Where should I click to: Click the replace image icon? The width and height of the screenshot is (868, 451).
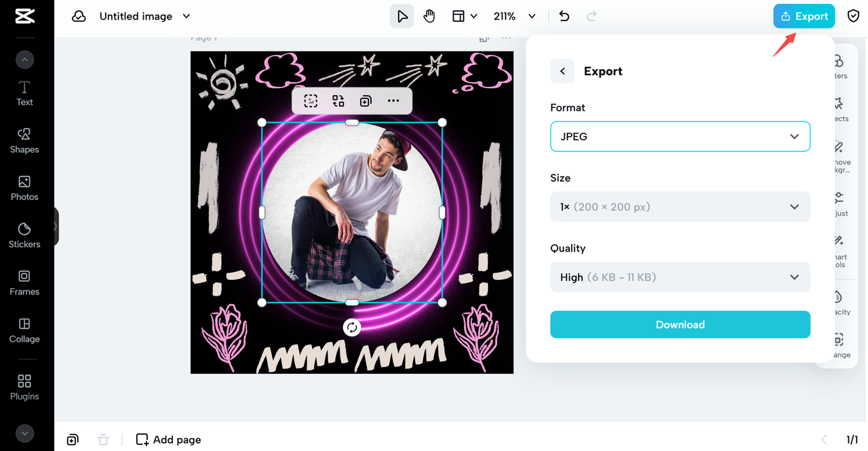pyautogui.click(x=338, y=101)
